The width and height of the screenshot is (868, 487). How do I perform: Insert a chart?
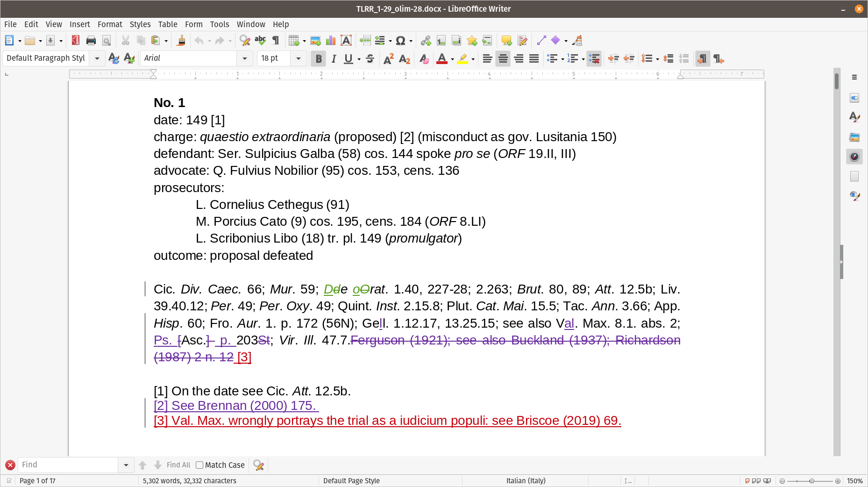tap(331, 41)
